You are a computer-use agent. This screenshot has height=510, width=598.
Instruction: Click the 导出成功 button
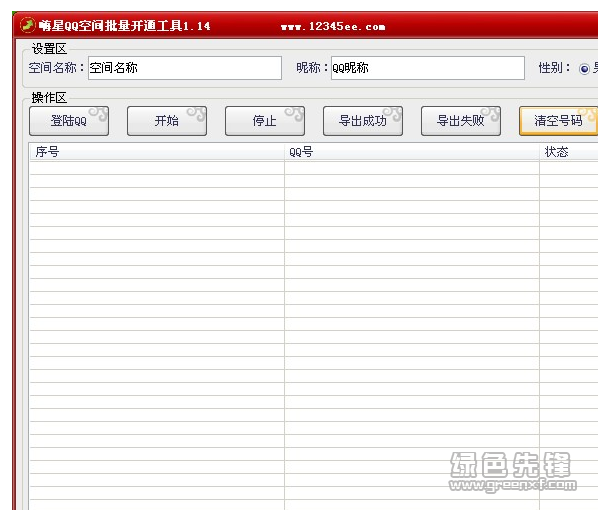click(363, 121)
